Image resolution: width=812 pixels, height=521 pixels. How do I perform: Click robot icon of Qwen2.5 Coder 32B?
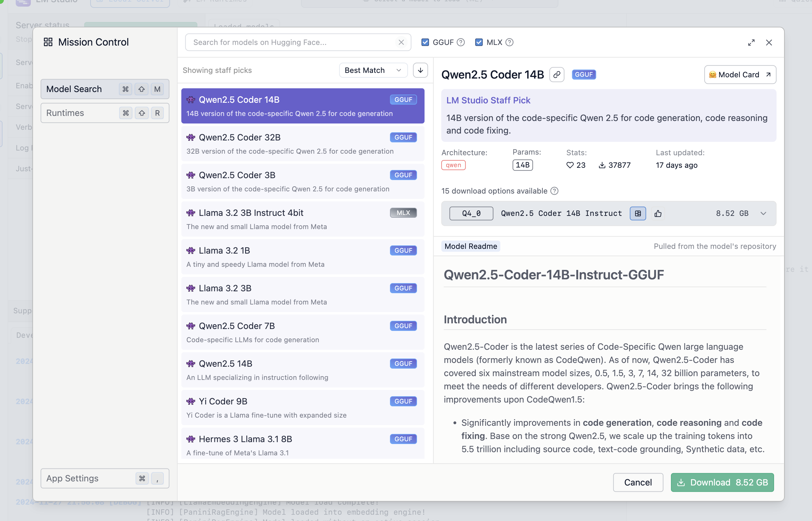(191, 137)
